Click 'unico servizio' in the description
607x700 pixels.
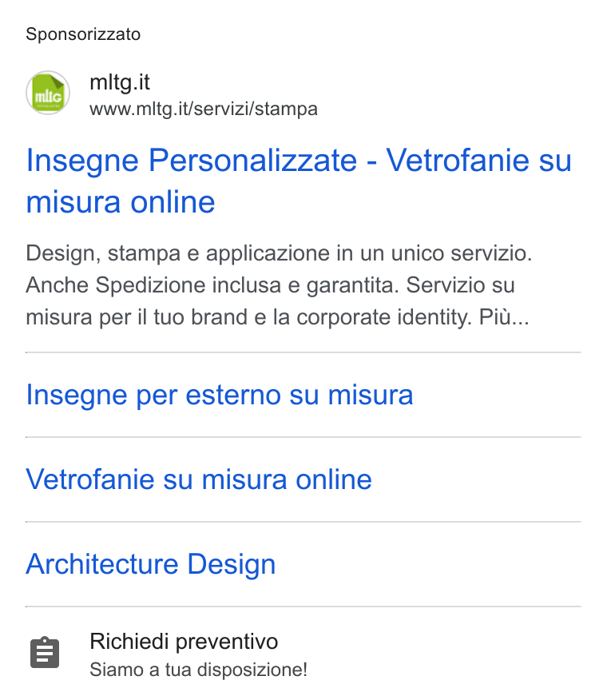462,253
